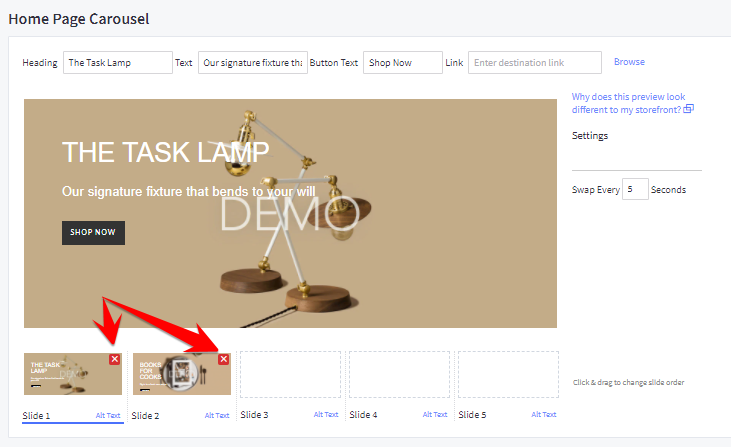Open Alt Text for Slide 5
This screenshot has width=731, height=447.
point(544,414)
